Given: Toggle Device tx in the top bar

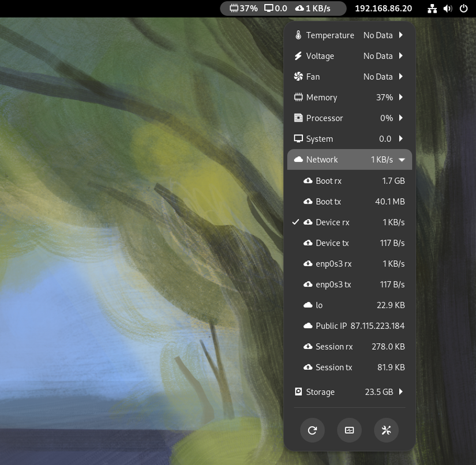Looking at the screenshot, I should (x=350, y=243).
